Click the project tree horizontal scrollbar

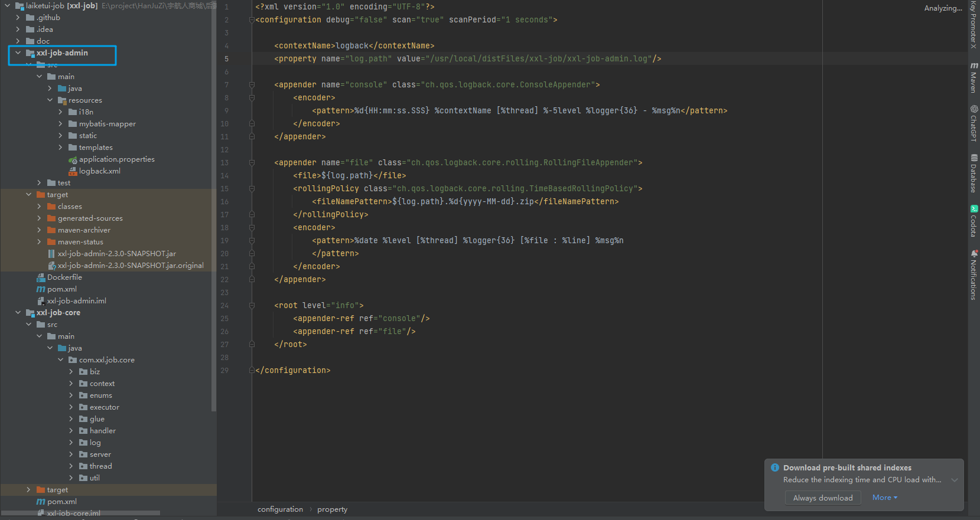click(80, 513)
